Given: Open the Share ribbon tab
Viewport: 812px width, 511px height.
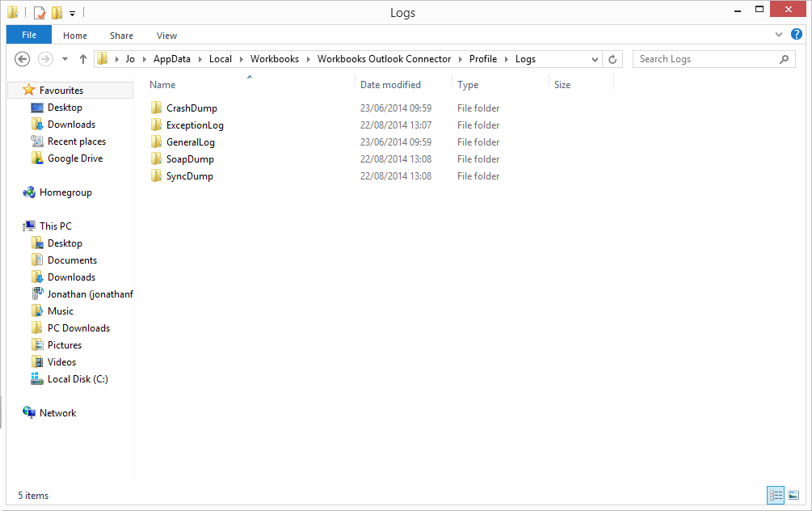Looking at the screenshot, I should pyautogui.click(x=121, y=36).
